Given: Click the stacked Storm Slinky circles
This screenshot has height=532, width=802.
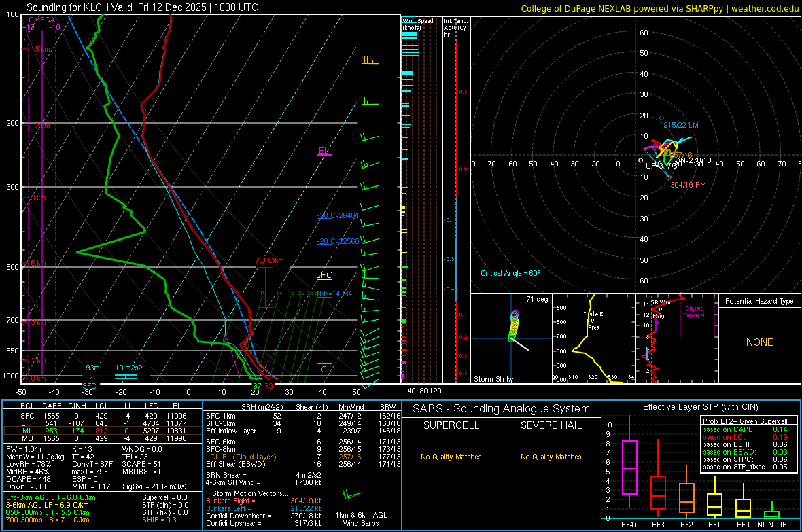Looking at the screenshot, I should [x=514, y=325].
